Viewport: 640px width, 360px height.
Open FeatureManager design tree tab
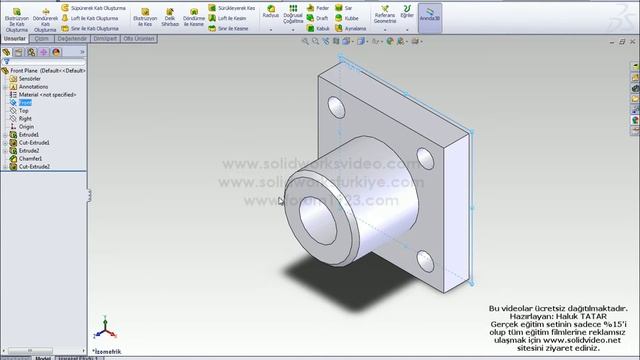click(6, 52)
